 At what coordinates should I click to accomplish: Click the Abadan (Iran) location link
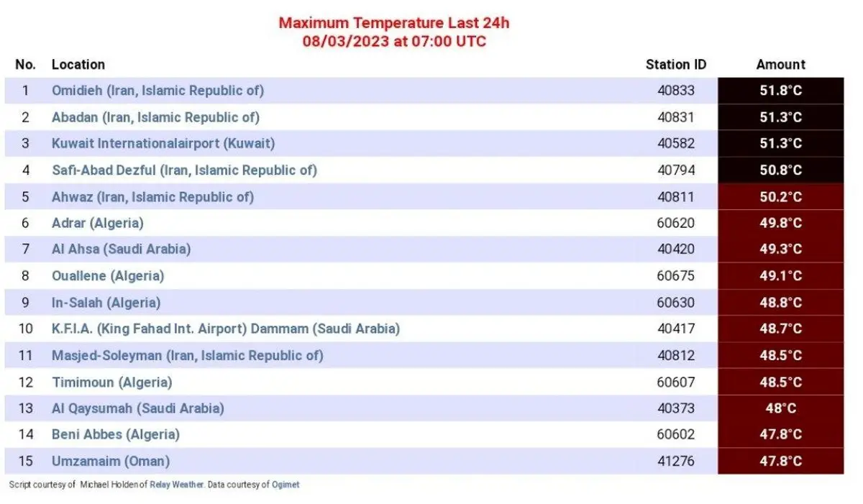(155, 117)
